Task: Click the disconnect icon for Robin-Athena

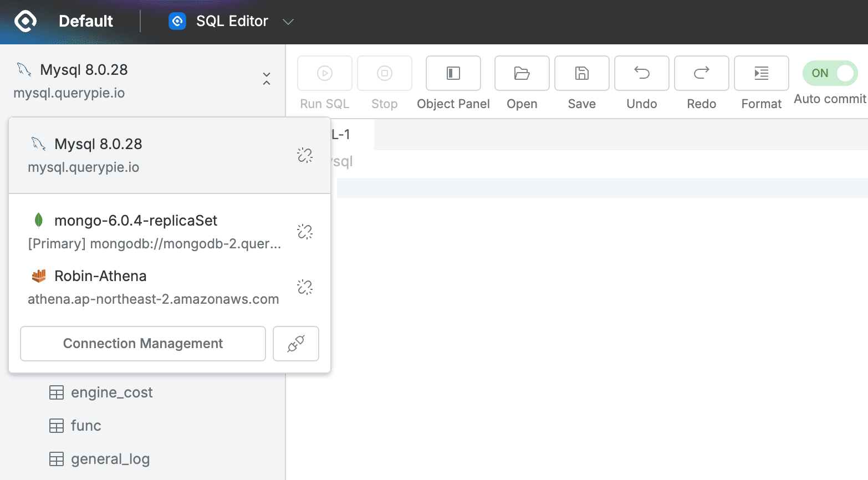Action: coord(305,287)
